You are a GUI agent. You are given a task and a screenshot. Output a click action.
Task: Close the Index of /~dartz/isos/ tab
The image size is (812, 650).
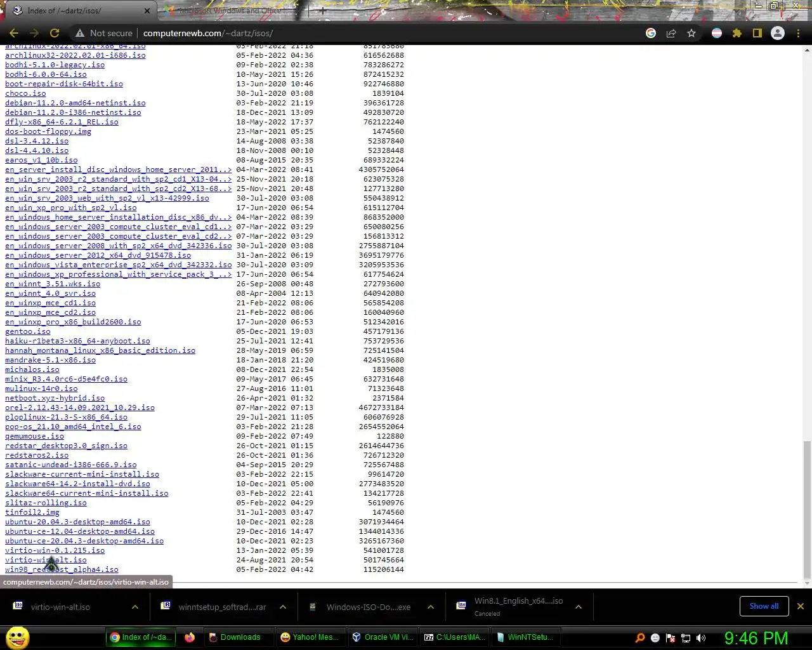tap(147, 11)
